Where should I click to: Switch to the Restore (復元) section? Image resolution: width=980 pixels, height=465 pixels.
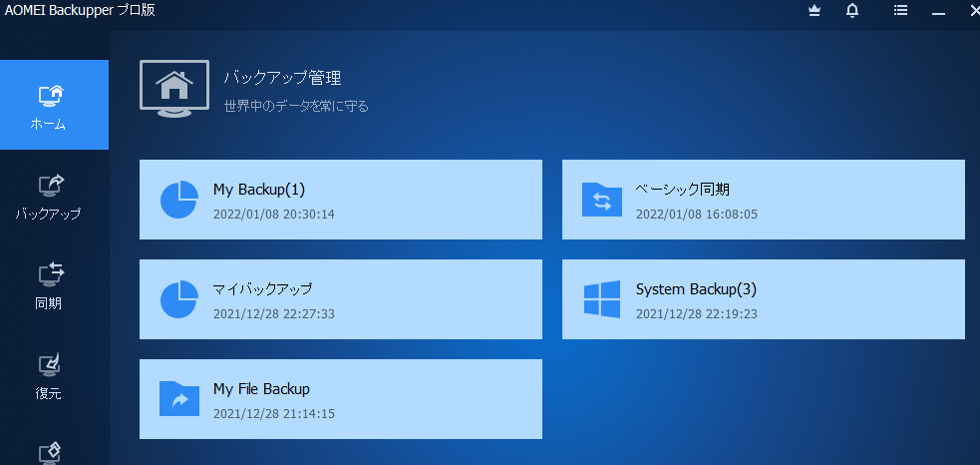(x=49, y=377)
